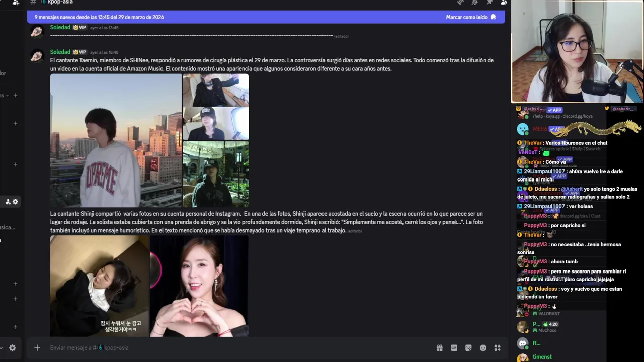Viewport: 644px width, 362px height.
Task: Focus the Enviar mensaje a kpop-asia field
Action: [236, 348]
